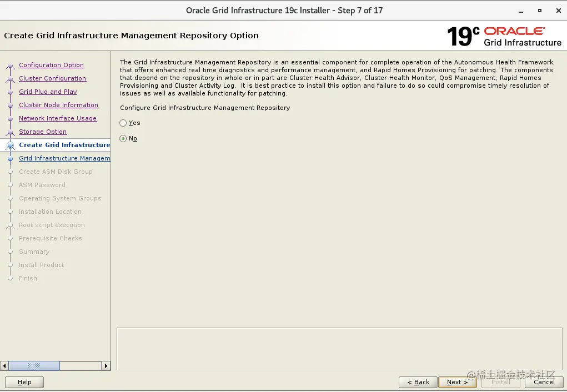Open the Grid Plug and Play step
This screenshot has height=392, width=567.
click(48, 92)
